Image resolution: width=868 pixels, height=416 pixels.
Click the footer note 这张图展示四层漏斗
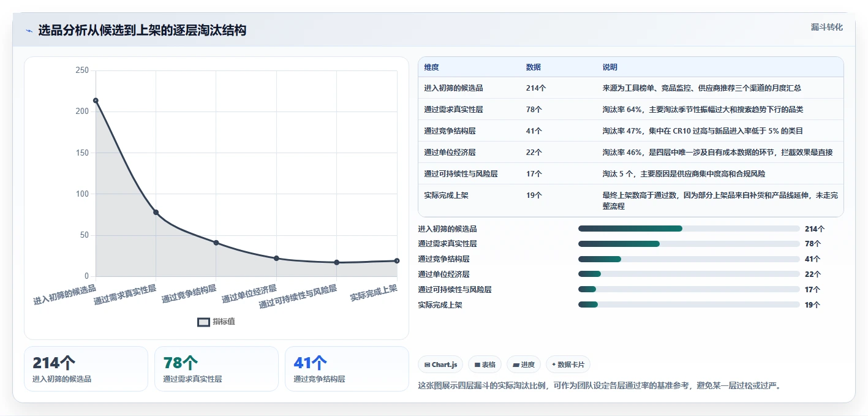click(600, 385)
